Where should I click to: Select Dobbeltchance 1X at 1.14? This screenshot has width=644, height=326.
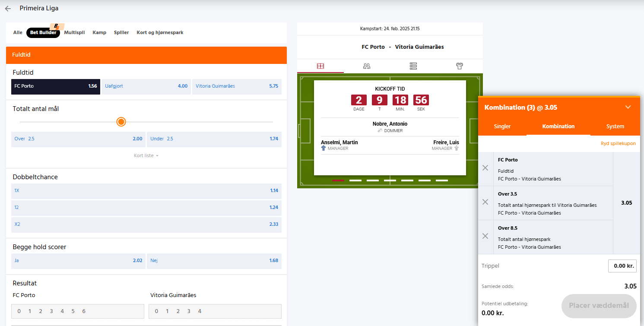(146, 191)
